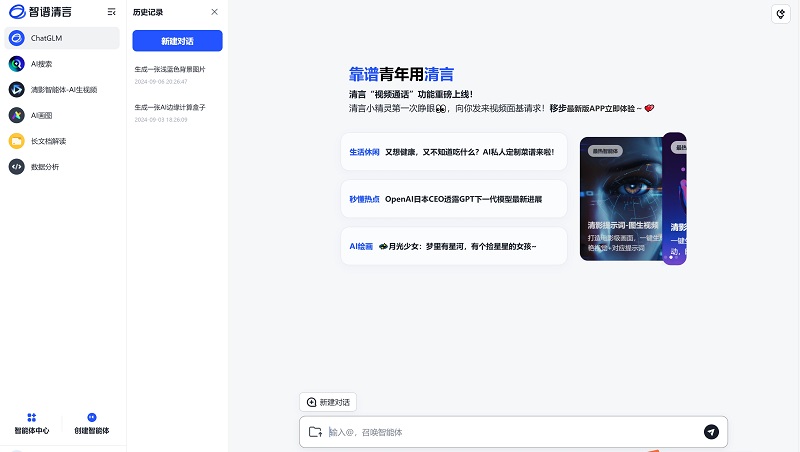Open AI搜索 in the sidebar
Screen dimensions: 800x452
tap(62, 64)
